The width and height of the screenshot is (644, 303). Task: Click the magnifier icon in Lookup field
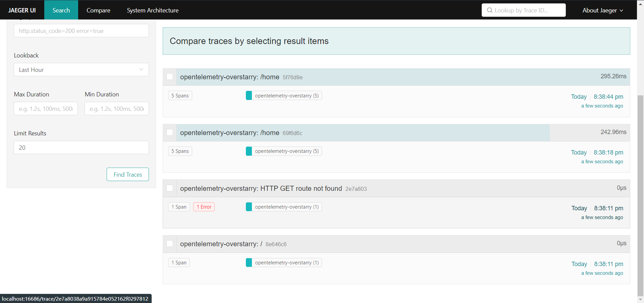tap(490, 10)
